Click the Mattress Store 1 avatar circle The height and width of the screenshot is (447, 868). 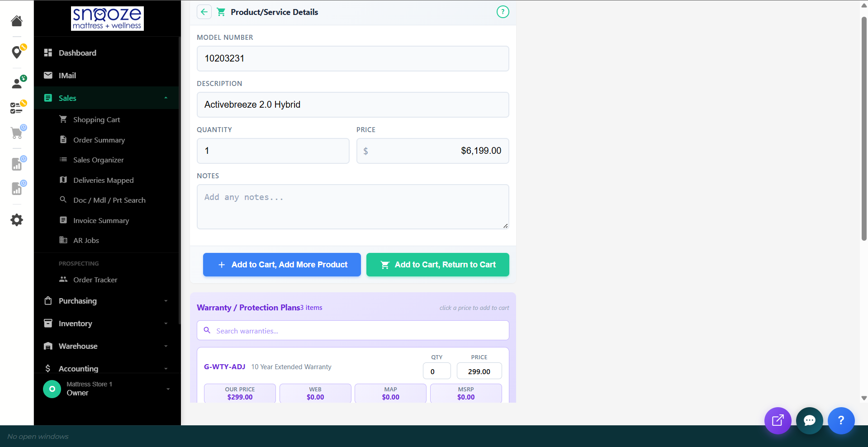[x=52, y=389]
